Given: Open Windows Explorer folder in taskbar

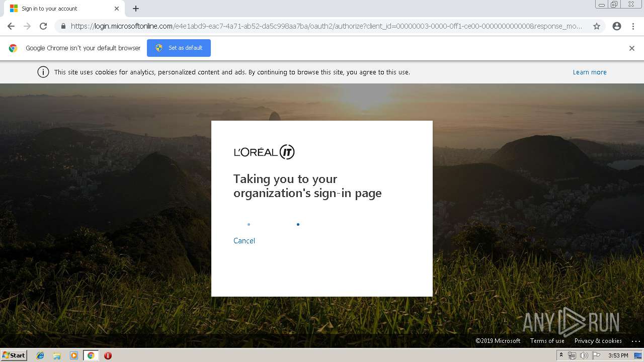Looking at the screenshot, I should tap(57, 355).
